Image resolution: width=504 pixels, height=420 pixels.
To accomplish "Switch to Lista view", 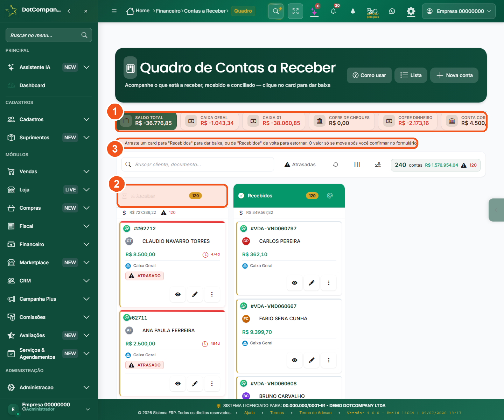I will click(x=411, y=75).
